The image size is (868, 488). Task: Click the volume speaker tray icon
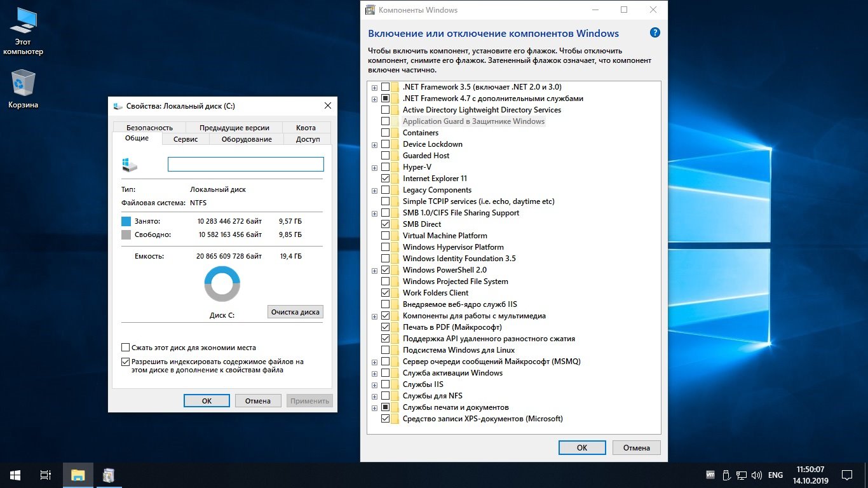tap(756, 475)
